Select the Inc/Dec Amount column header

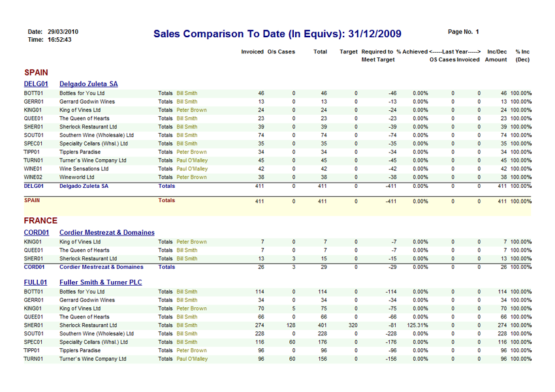point(497,55)
